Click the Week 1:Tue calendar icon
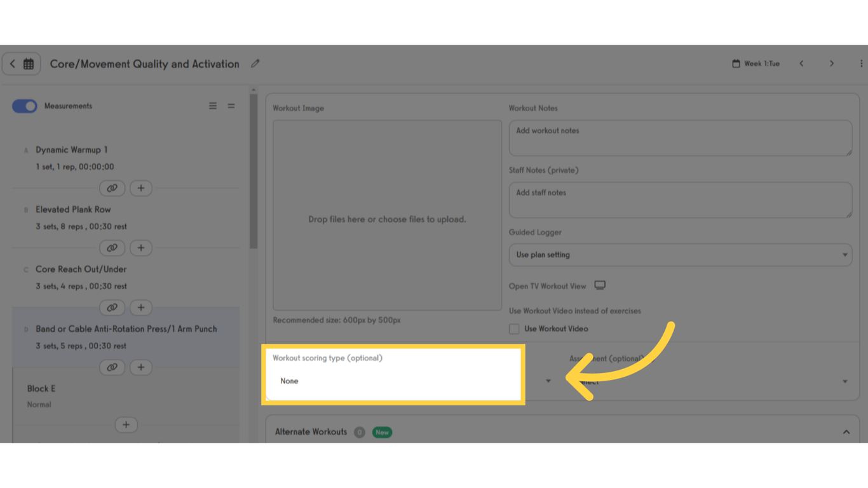The height and width of the screenshot is (488, 868). (736, 64)
